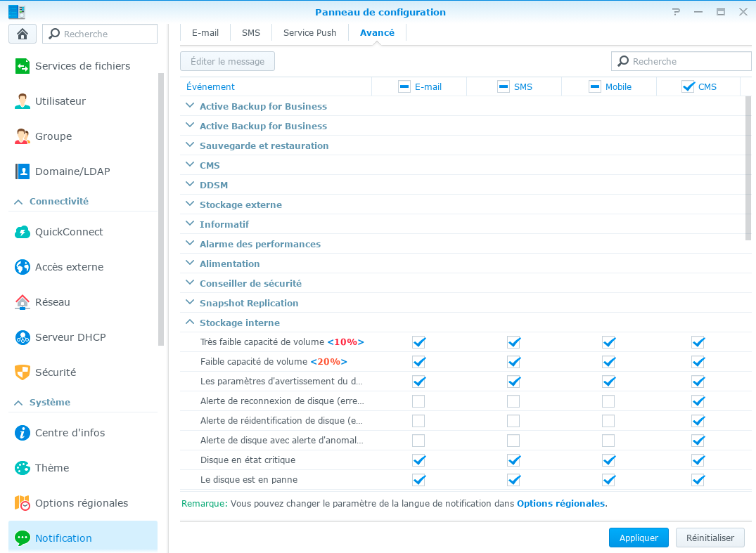This screenshot has width=756, height=553.
Task: Click the Appliquer button
Action: click(x=639, y=538)
